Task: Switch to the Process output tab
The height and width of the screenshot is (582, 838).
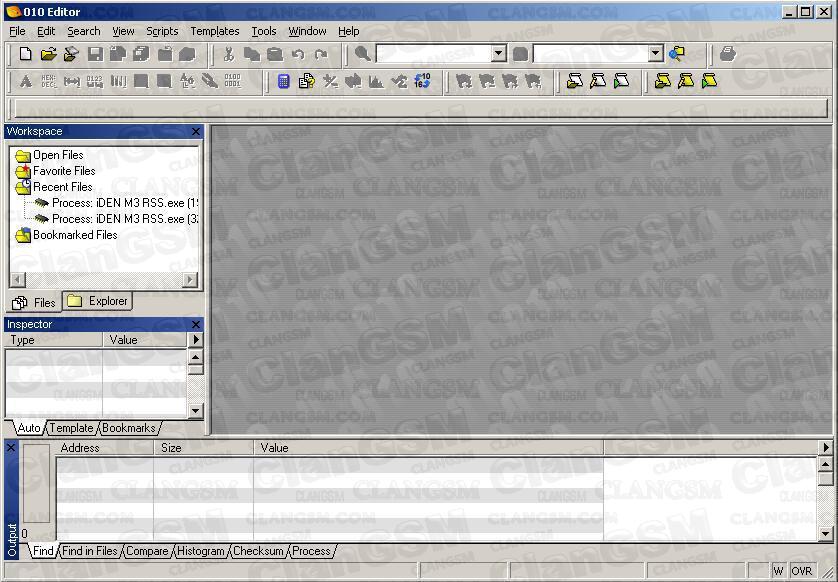Action: [311, 551]
